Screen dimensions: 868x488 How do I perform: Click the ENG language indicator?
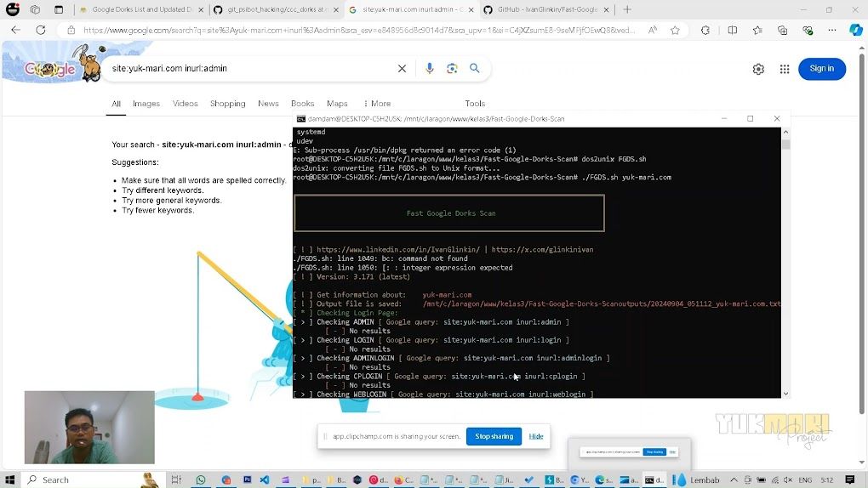[x=805, y=479]
